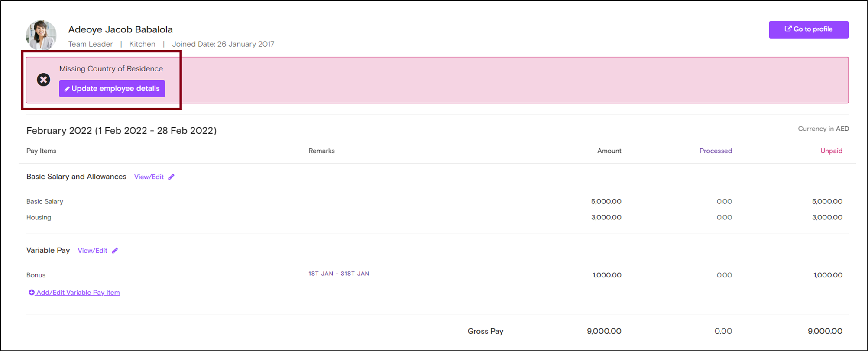This screenshot has width=868, height=351.
Task: Click the Pay Items column header
Action: (41, 151)
